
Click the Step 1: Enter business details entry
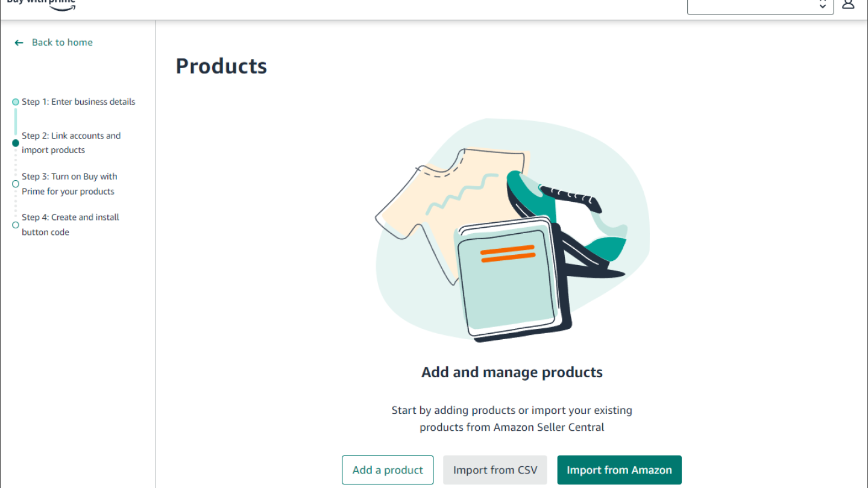(x=78, y=102)
